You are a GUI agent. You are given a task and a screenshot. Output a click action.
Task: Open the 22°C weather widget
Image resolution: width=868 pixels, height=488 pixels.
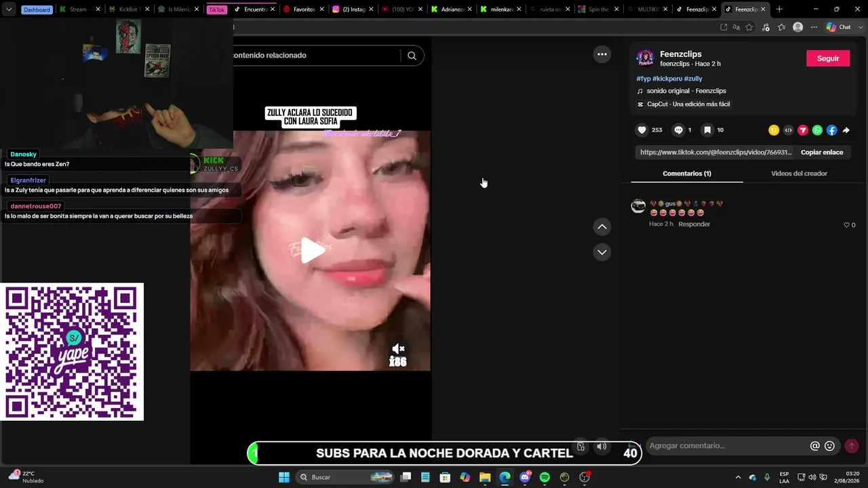tap(26, 477)
